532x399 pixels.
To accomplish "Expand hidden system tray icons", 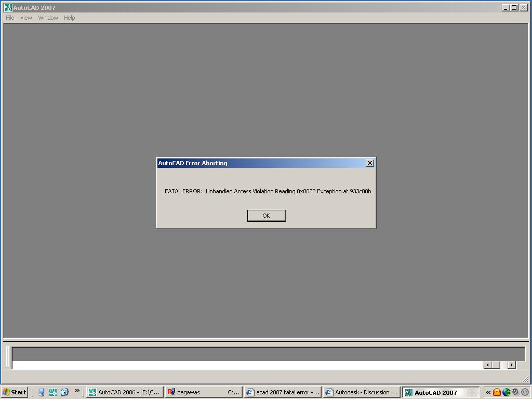I will point(488,393).
